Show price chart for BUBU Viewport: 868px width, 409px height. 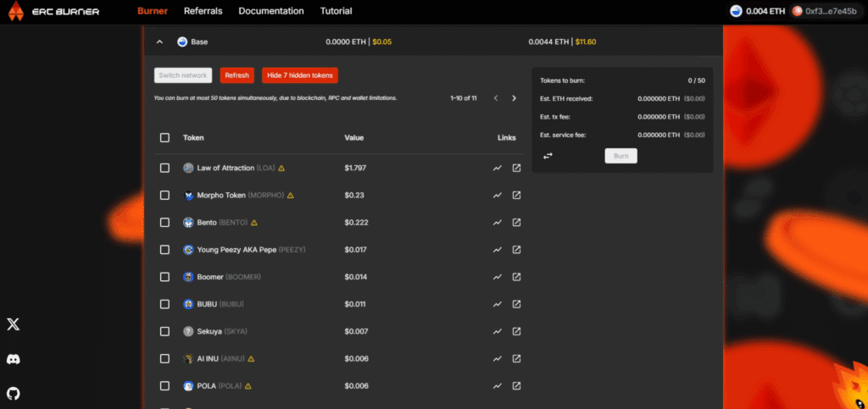point(497,304)
